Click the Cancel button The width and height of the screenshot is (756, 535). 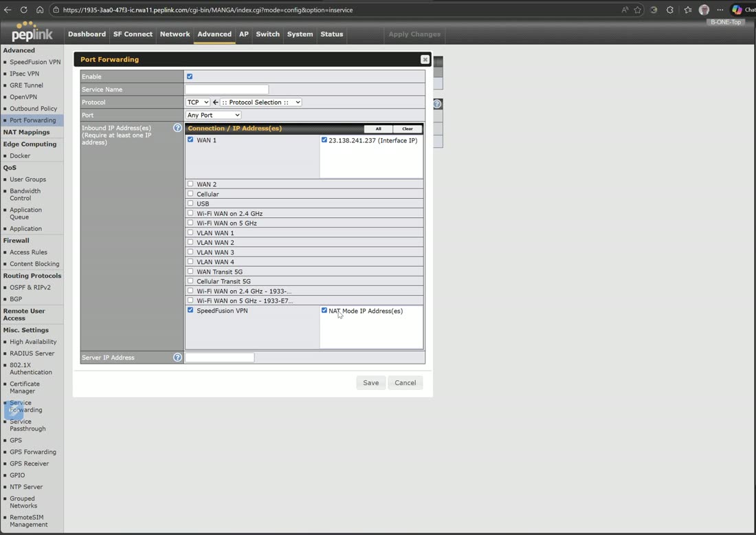click(405, 382)
